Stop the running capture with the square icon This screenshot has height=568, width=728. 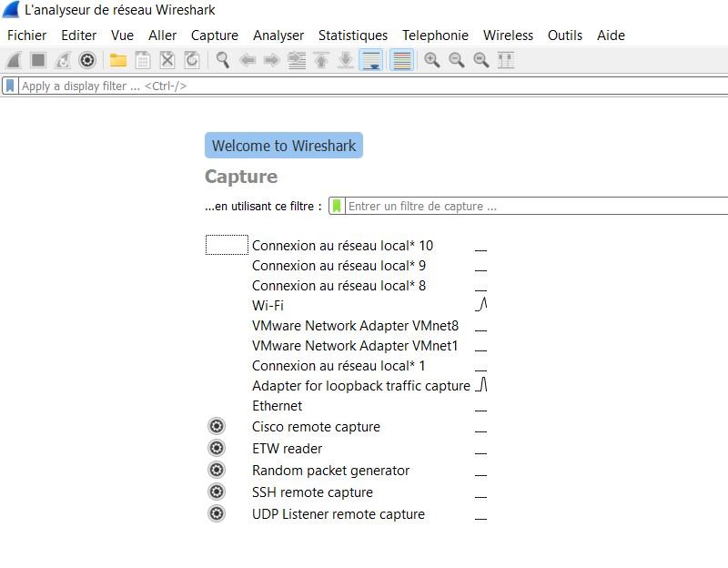tap(38, 60)
